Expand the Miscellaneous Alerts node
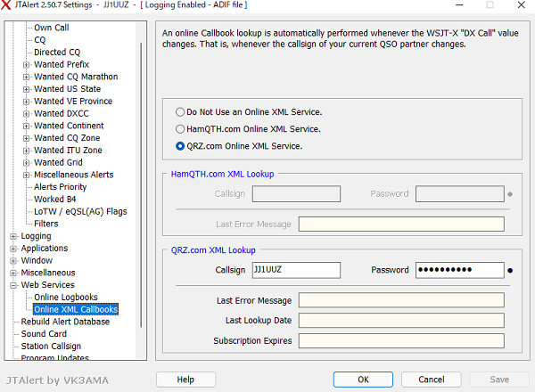The height and width of the screenshot is (392, 535). coord(26,175)
